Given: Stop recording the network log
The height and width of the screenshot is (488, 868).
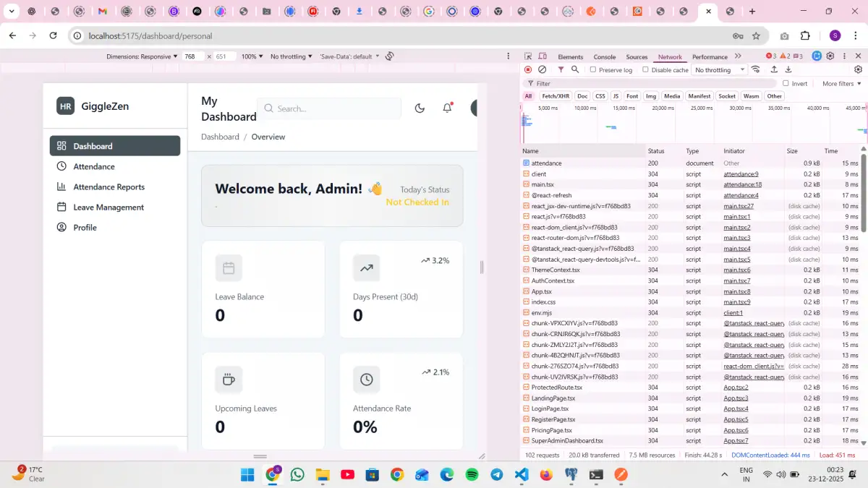Looking at the screenshot, I should 528,70.
